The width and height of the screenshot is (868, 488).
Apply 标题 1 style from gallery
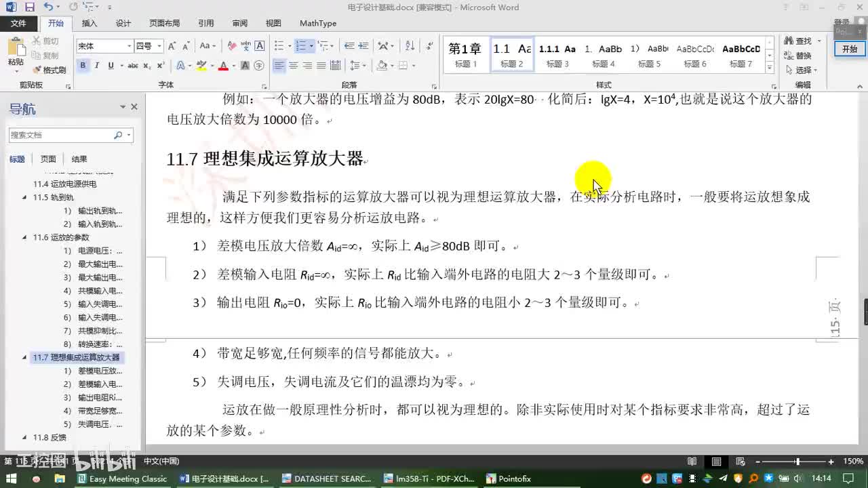pos(465,55)
